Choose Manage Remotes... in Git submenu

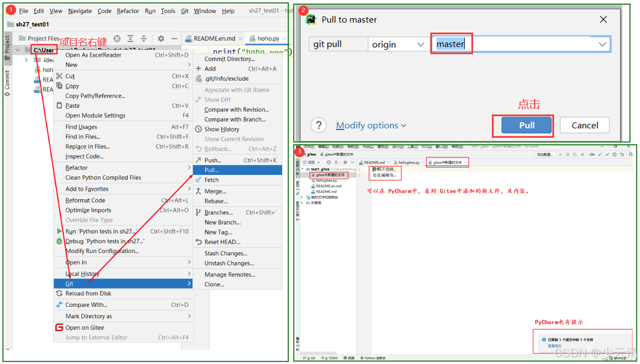click(238, 275)
